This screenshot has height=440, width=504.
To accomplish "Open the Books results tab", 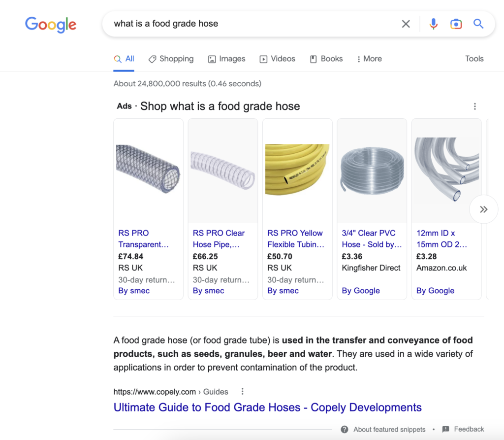I will pyautogui.click(x=326, y=59).
